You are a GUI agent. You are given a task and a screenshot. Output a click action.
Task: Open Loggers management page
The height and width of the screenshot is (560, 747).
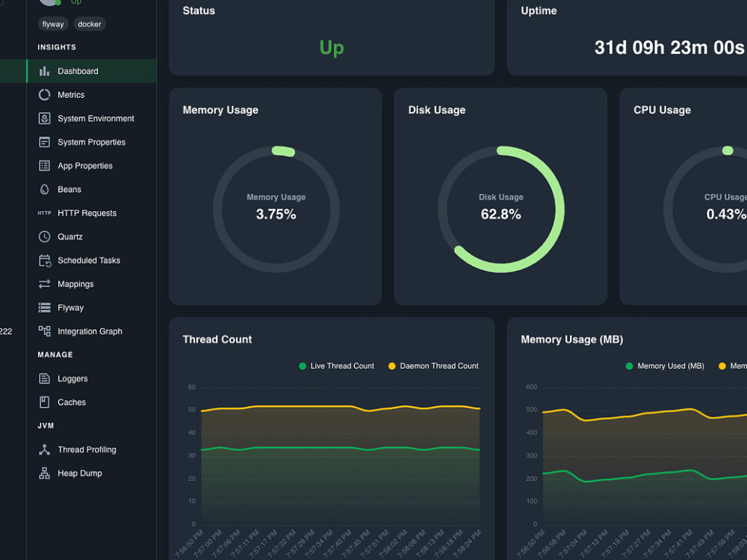tap(91, 379)
